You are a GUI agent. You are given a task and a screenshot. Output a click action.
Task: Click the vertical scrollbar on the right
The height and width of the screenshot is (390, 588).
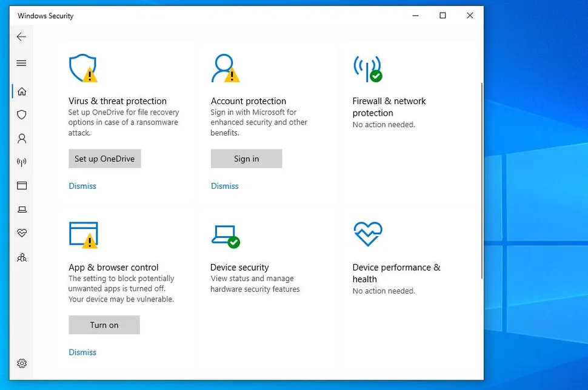point(482,182)
